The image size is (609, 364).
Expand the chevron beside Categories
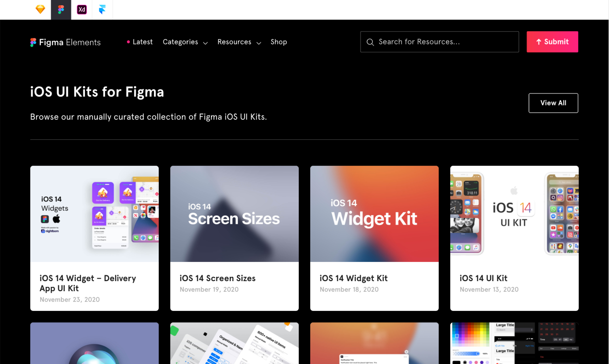(x=205, y=43)
